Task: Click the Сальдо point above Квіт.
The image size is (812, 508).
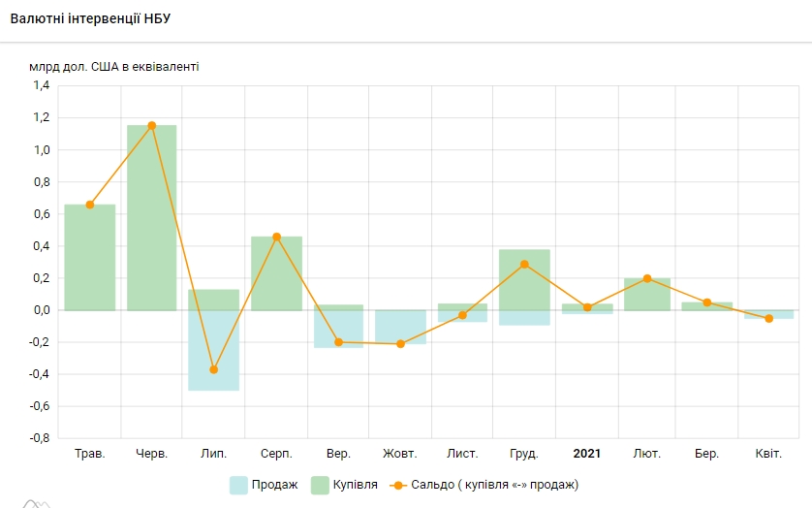Action: click(769, 318)
